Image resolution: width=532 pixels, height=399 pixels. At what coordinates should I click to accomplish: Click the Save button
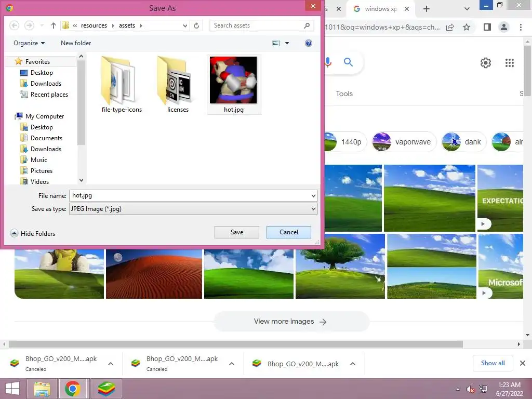point(237,232)
